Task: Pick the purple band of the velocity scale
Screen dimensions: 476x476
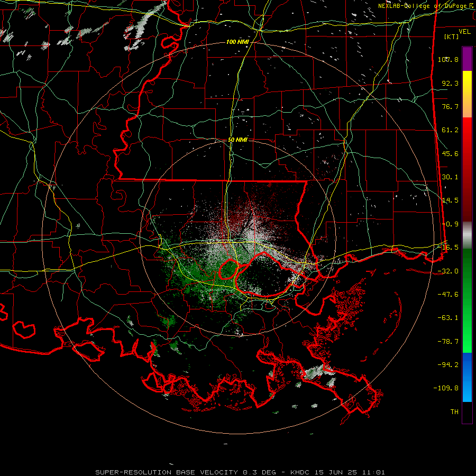Action: [x=467, y=59]
